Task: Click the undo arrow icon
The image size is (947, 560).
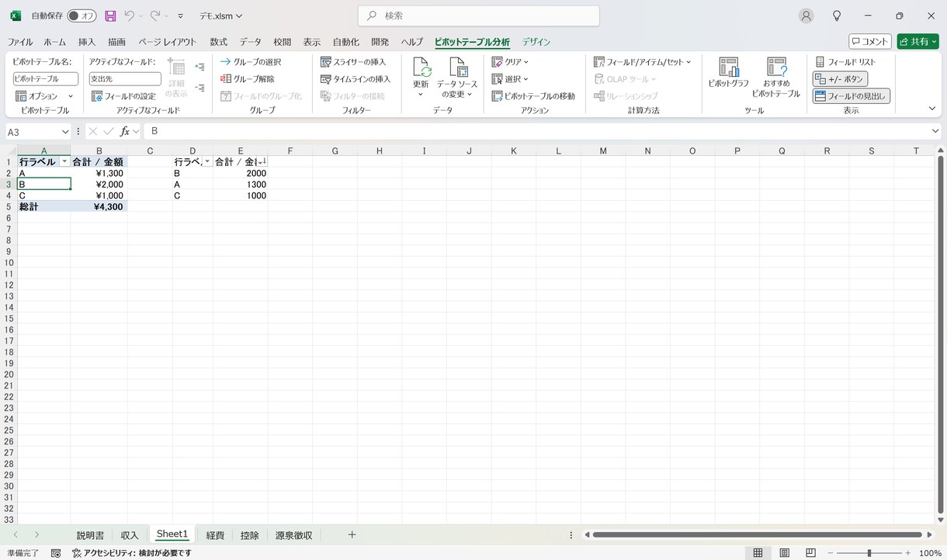Action: click(129, 16)
